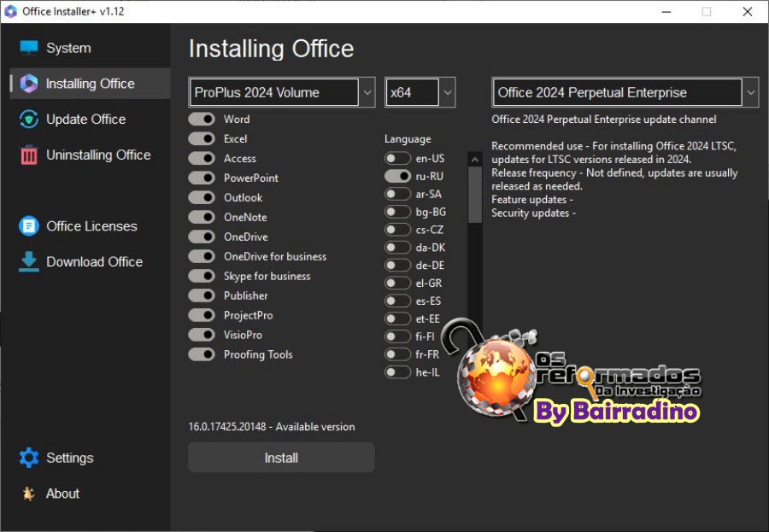Toggle the Publisher switch
769x532 pixels.
point(202,295)
